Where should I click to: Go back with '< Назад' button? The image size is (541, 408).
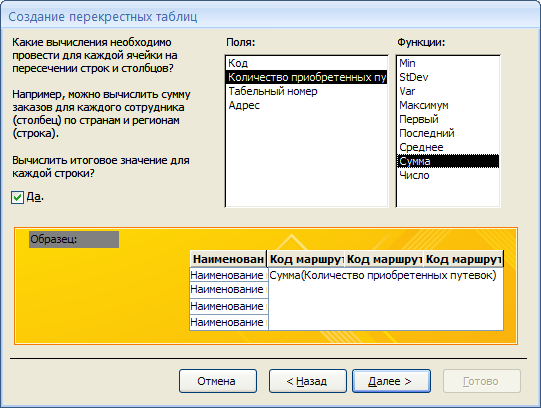(x=307, y=381)
